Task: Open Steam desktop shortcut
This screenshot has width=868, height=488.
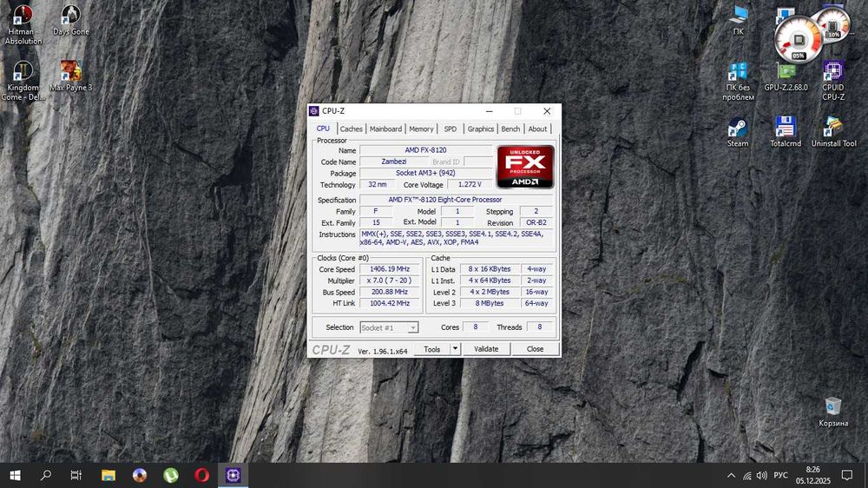Action: point(737,132)
